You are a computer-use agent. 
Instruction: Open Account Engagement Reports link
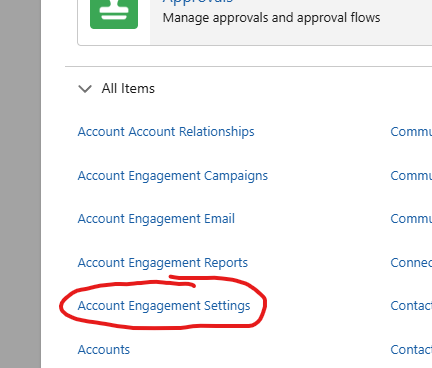click(163, 263)
